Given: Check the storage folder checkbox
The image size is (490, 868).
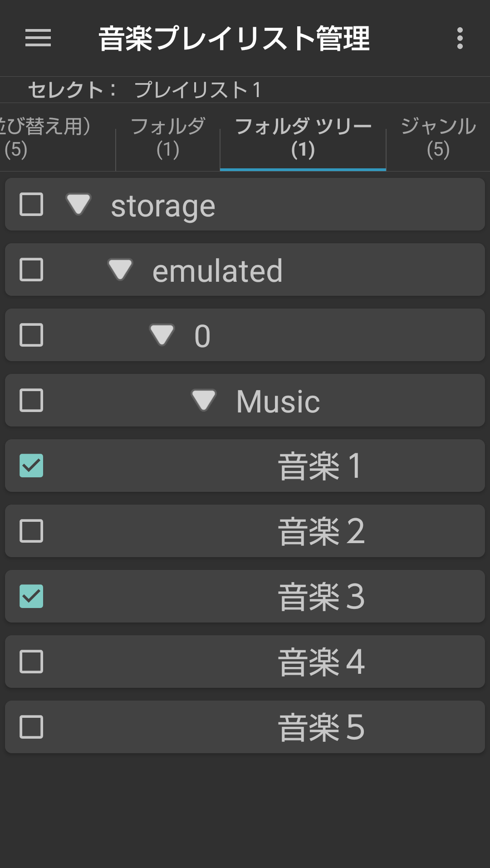Looking at the screenshot, I should click(x=31, y=204).
